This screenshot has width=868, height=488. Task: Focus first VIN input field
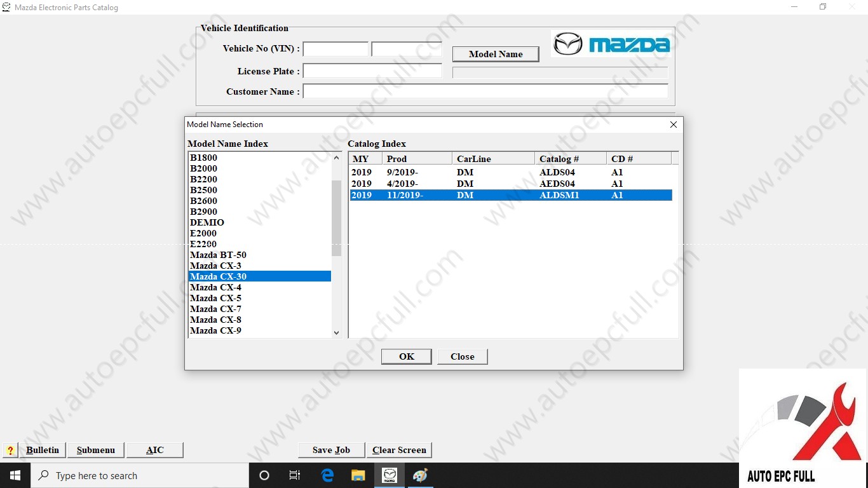(336, 49)
